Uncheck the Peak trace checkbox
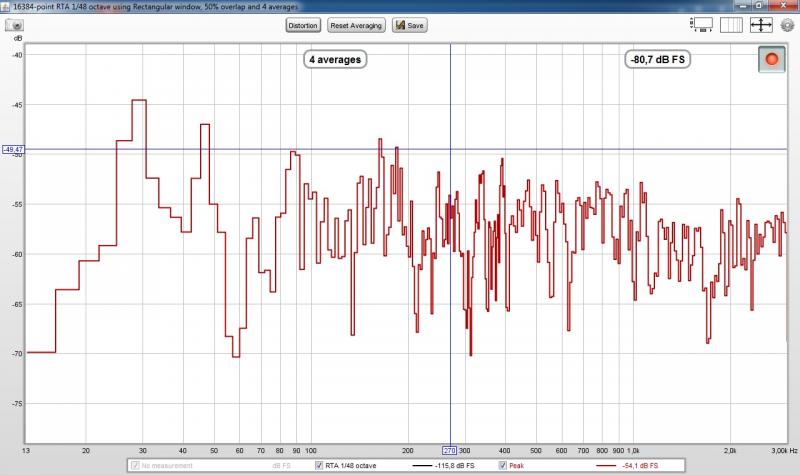800x475 pixels. tap(503, 465)
